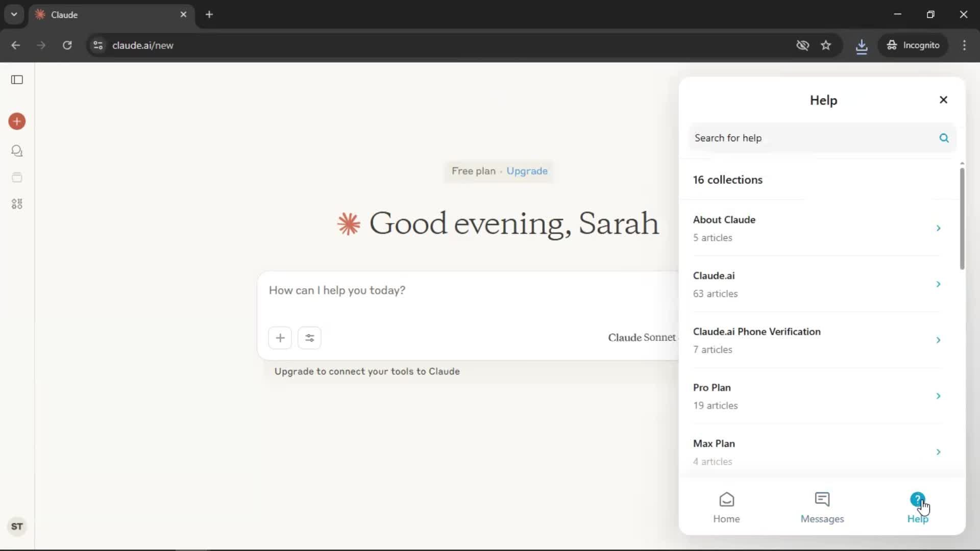Click the Claude Sonnet model selector

coord(643,337)
